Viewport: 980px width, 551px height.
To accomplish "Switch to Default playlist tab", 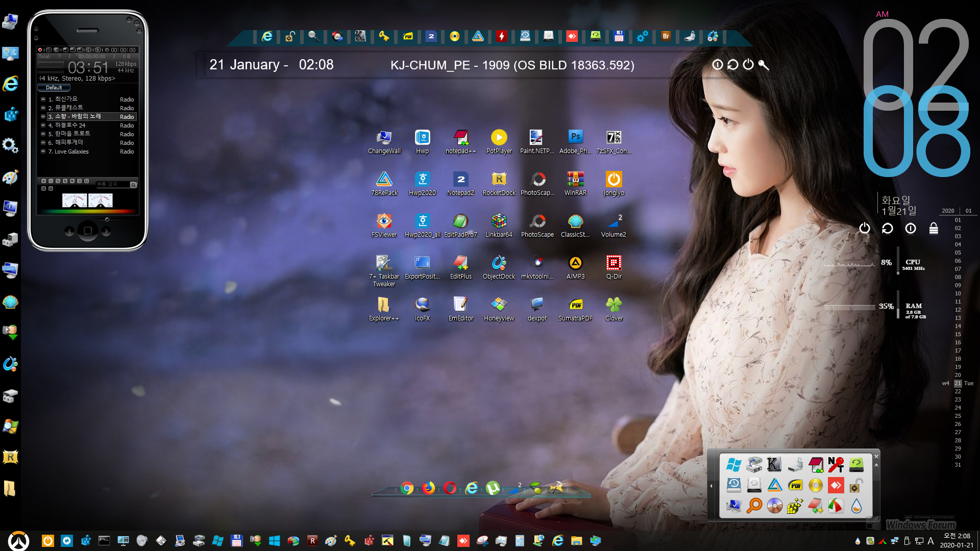I will pos(54,88).
